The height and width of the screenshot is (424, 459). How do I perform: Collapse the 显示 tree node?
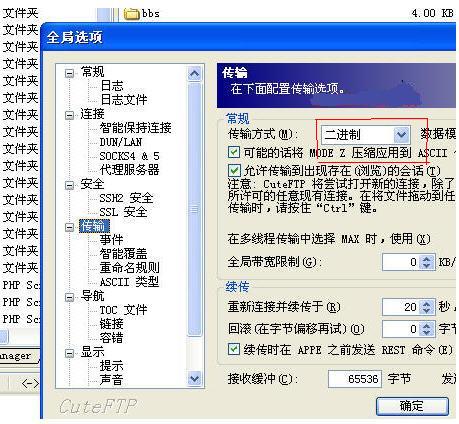pos(69,353)
